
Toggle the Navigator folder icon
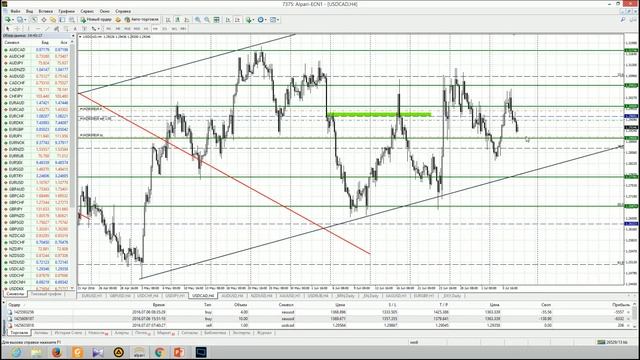click(x=53, y=20)
